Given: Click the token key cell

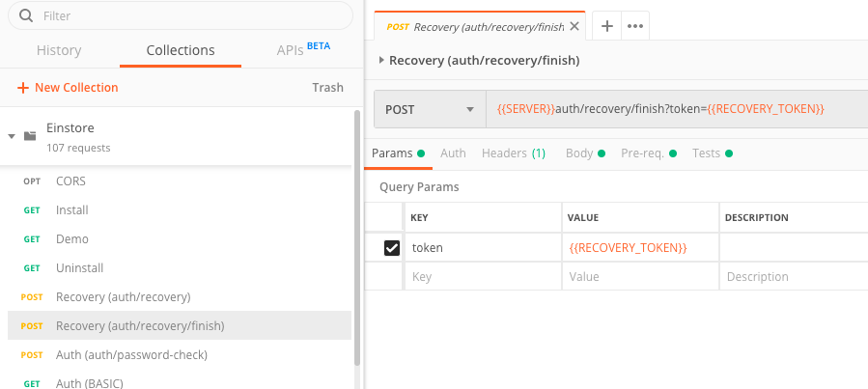Looking at the screenshot, I should tap(483, 248).
